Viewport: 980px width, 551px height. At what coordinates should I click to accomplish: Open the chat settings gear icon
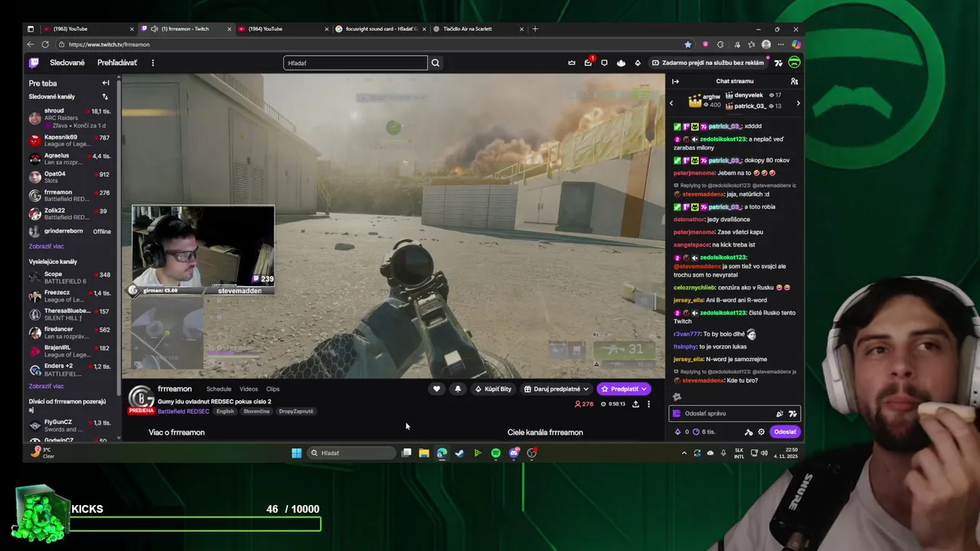761,432
